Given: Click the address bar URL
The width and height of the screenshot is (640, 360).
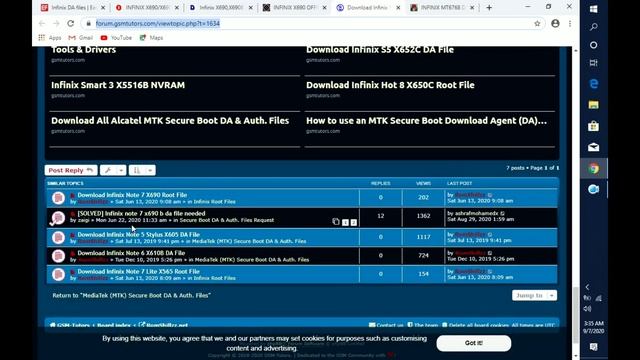Looking at the screenshot, I should [x=158, y=24].
